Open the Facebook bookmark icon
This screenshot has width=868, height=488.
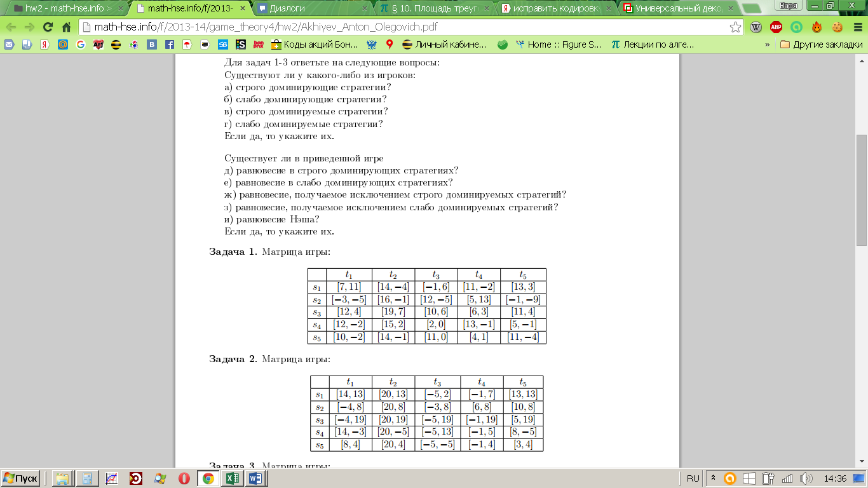pyautogui.click(x=170, y=44)
